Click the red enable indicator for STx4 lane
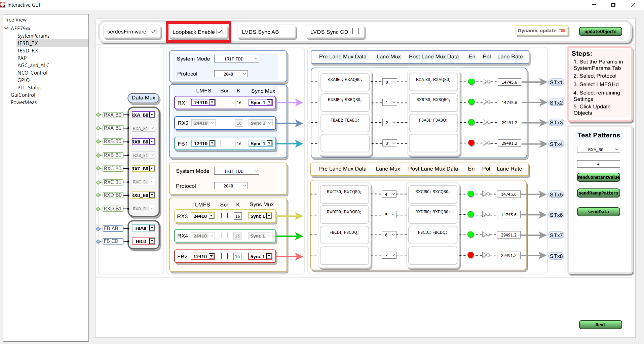Screen dimensions: 644x344 (x=471, y=143)
